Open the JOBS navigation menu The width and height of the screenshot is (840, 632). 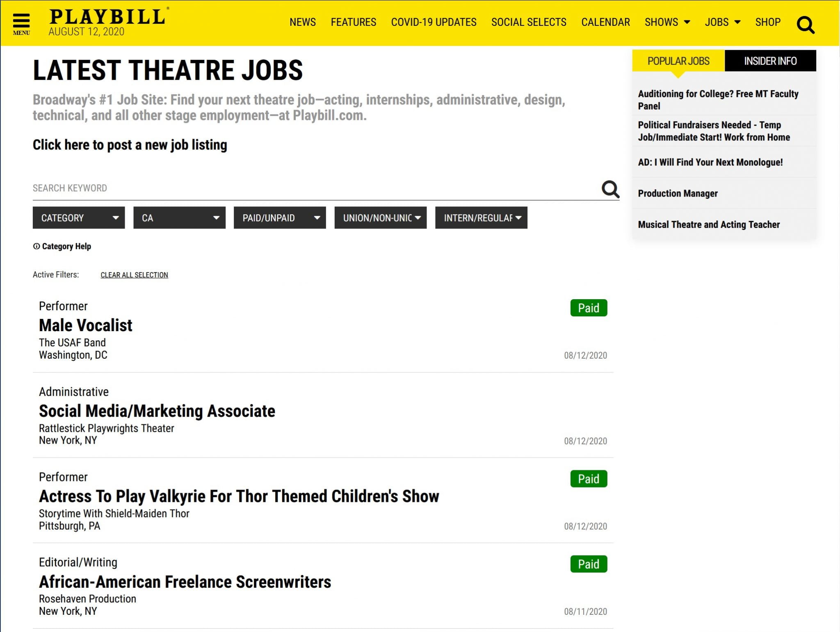(722, 22)
